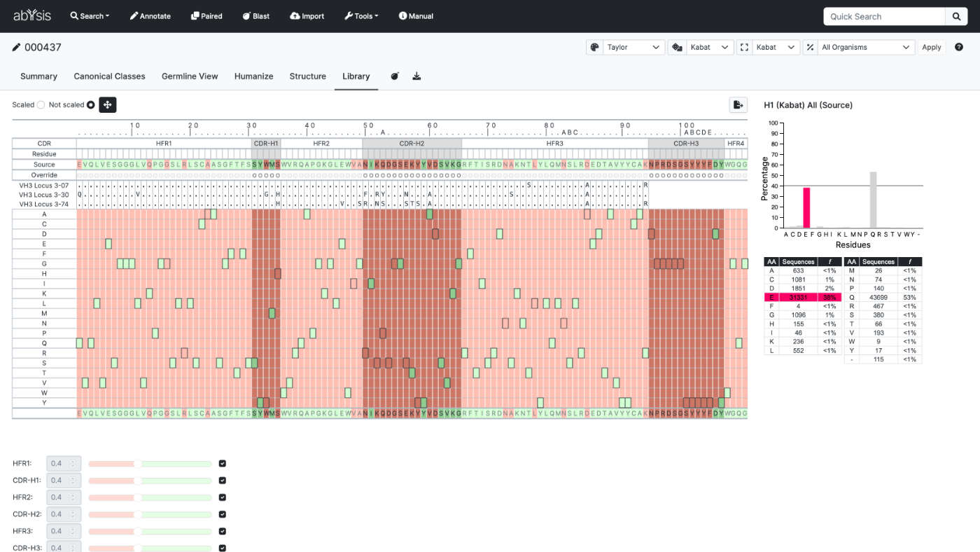
Task: Switch to the Structure tab
Action: click(307, 76)
